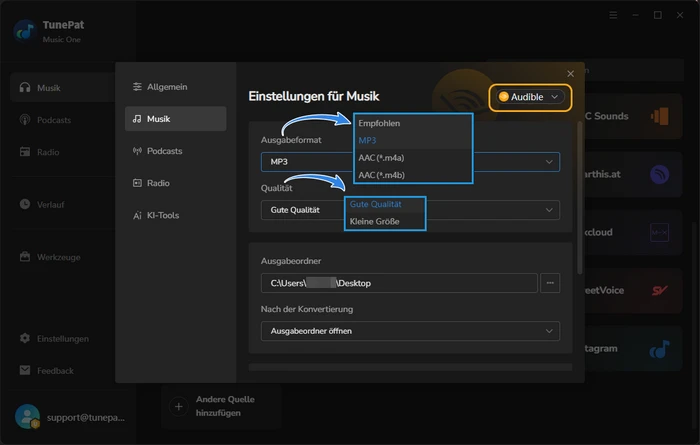Click the radio icon in settings list

pos(137,183)
